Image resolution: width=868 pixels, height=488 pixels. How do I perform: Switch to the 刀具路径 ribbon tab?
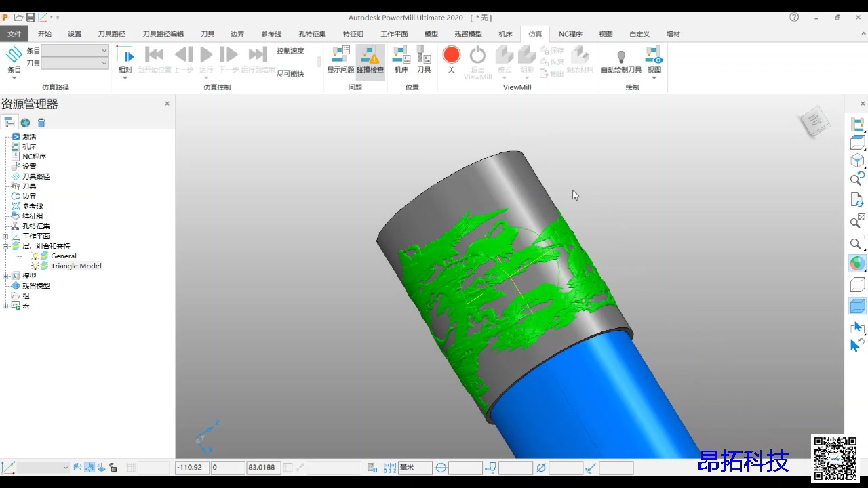tap(112, 34)
